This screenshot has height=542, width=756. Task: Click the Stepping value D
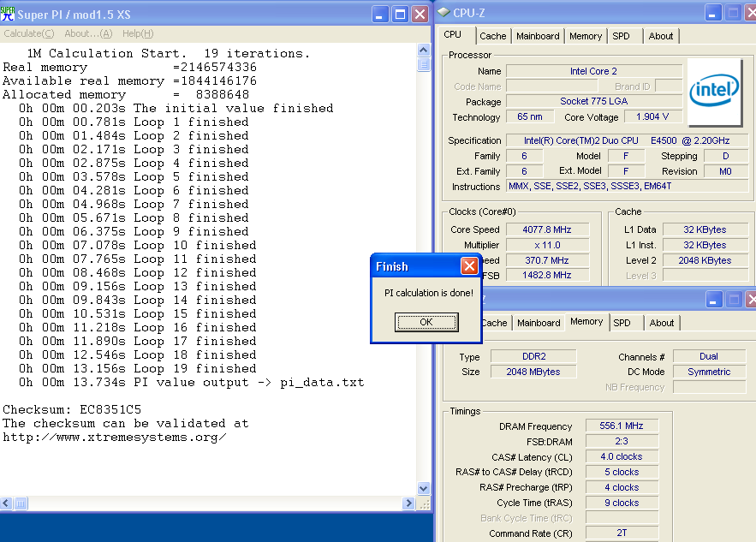[726, 156]
